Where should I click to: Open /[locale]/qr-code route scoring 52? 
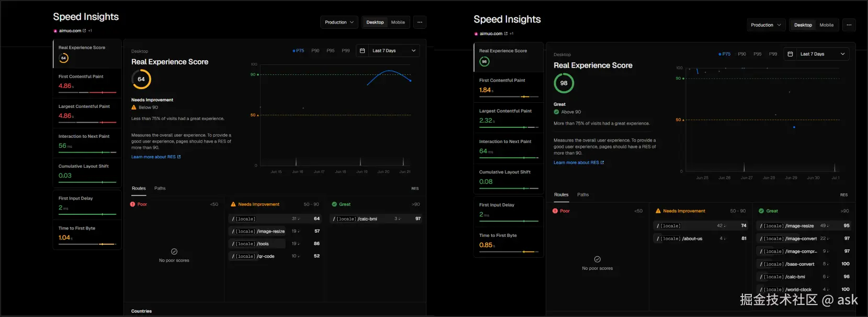point(276,256)
